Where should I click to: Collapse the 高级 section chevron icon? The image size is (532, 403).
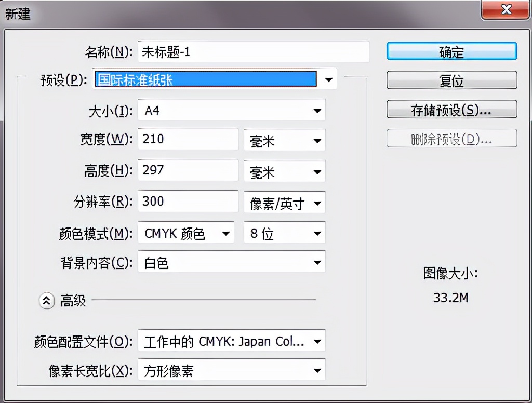coord(46,301)
